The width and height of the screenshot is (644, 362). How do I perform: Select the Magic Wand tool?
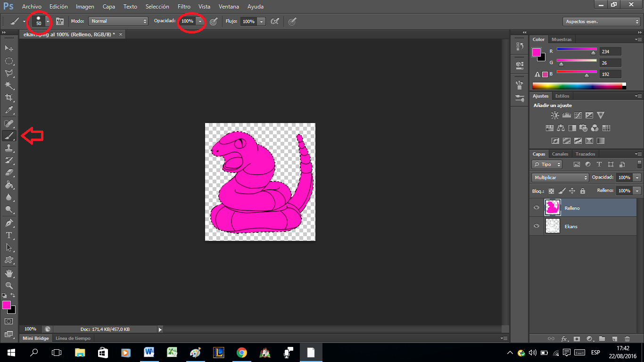(x=9, y=85)
